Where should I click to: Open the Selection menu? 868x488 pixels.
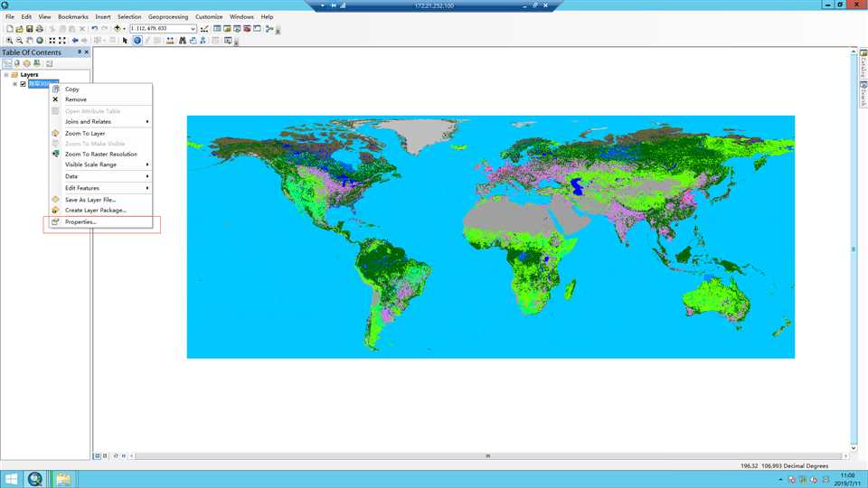pyautogui.click(x=129, y=17)
